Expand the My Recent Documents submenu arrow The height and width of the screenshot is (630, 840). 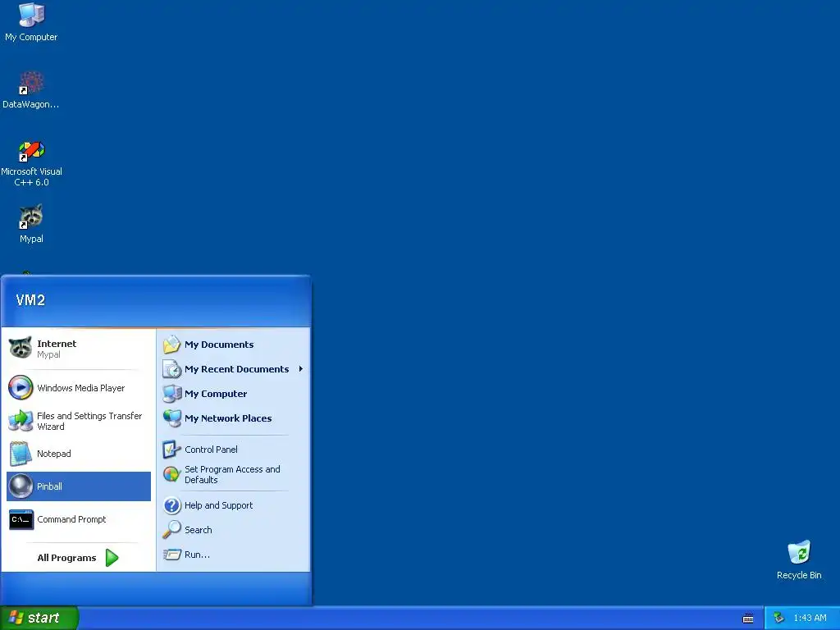point(301,369)
